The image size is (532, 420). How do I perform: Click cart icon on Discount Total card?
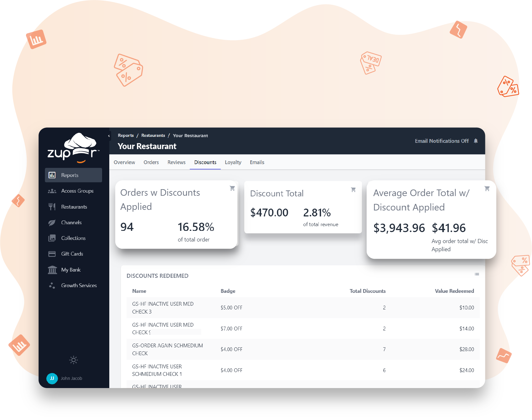pyautogui.click(x=353, y=190)
